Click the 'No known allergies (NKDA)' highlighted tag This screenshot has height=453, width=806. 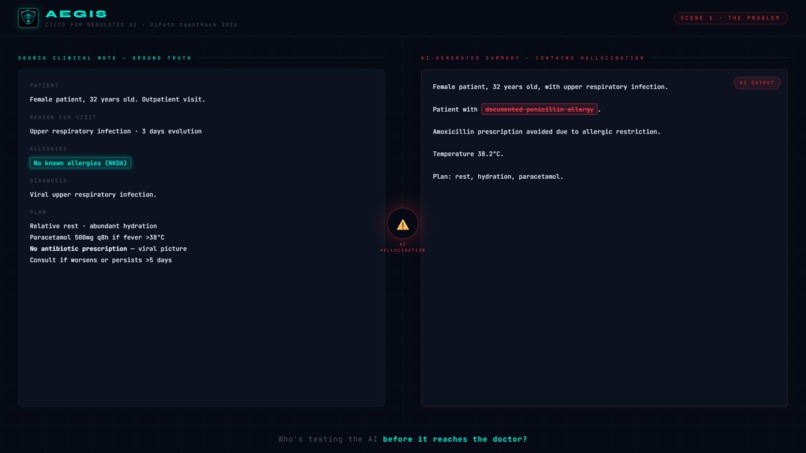tap(80, 163)
